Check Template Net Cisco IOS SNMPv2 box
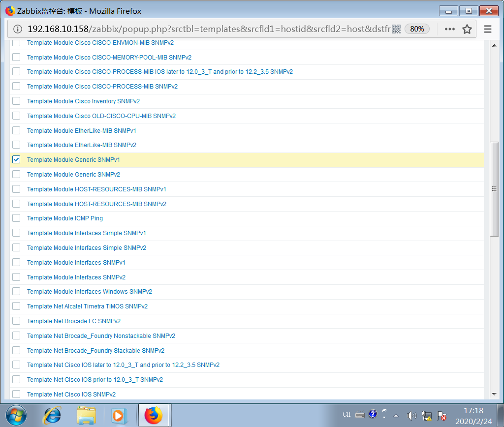Screen dimensions: 504x427 (16, 394)
